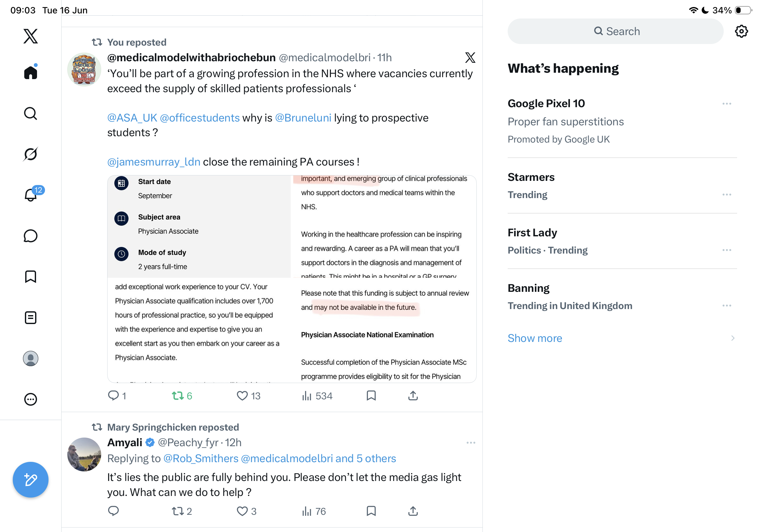Open more options on Amyali's post

point(471,443)
